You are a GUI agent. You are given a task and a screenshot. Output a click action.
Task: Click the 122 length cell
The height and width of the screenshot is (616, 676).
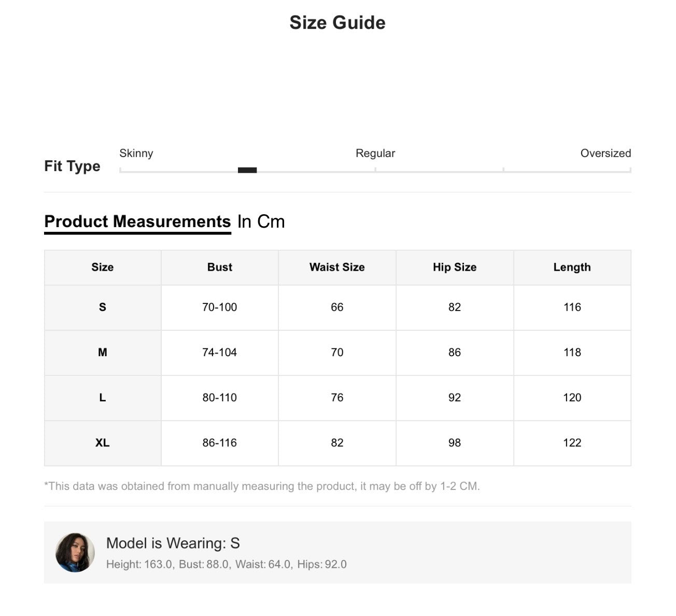pyautogui.click(x=572, y=443)
